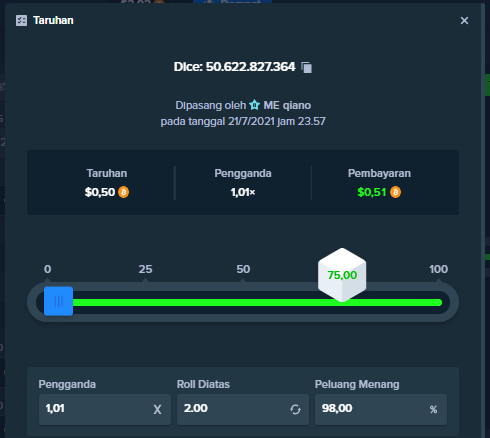Click the star badge beside ME qiano
The height and width of the screenshot is (438, 490).
tap(255, 105)
